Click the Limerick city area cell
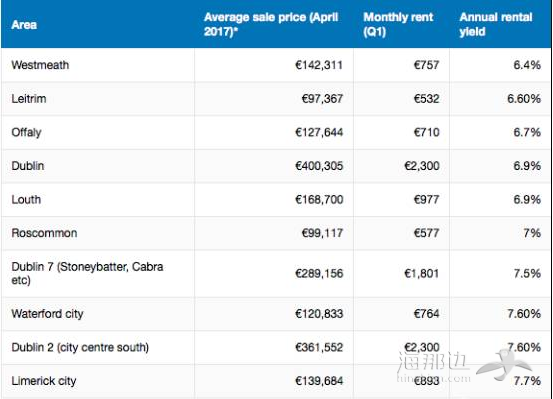This screenshot has height=399, width=553. pyautogui.click(x=44, y=381)
